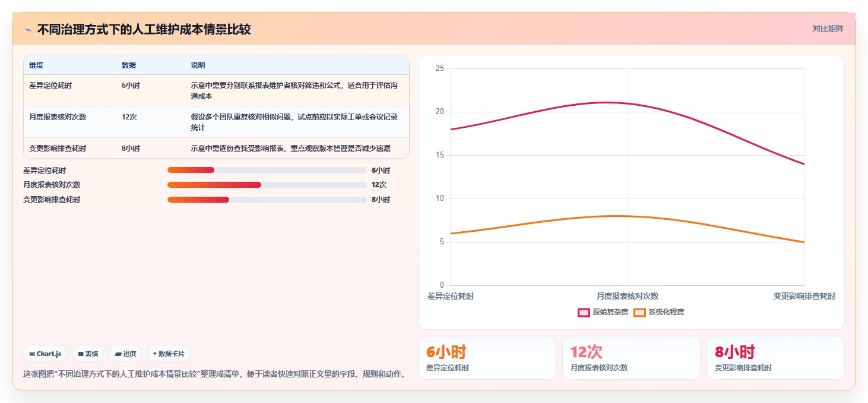Click the y-axis value 20
The width and height of the screenshot is (868, 403).
(x=440, y=112)
